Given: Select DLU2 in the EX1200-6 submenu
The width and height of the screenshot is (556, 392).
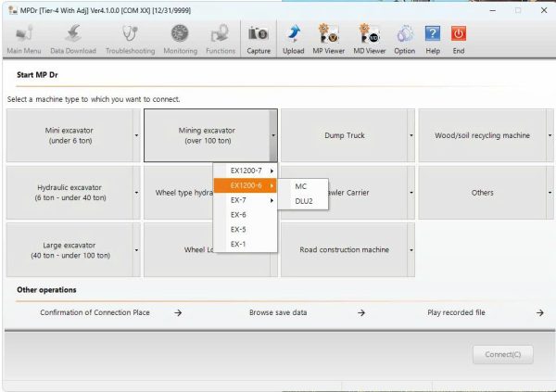Looking at the screenshot, I should pyautogui.click(x=303, y=201).
